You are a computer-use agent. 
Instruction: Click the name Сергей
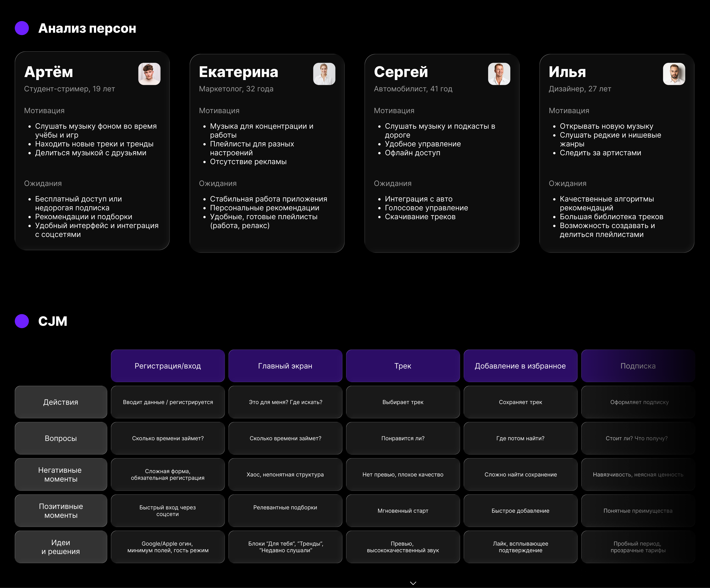coord(401,72)
